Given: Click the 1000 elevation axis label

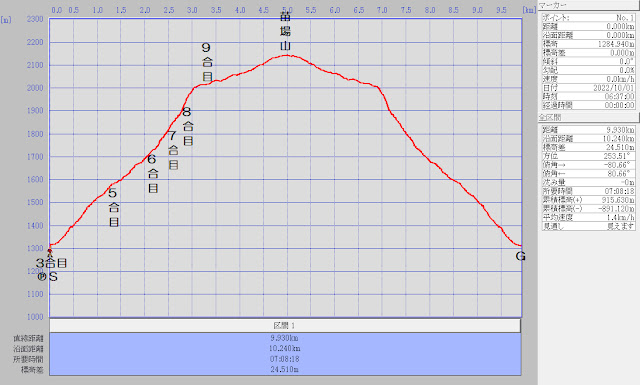Looking at the screenshot, I should [x=35, y=317].
